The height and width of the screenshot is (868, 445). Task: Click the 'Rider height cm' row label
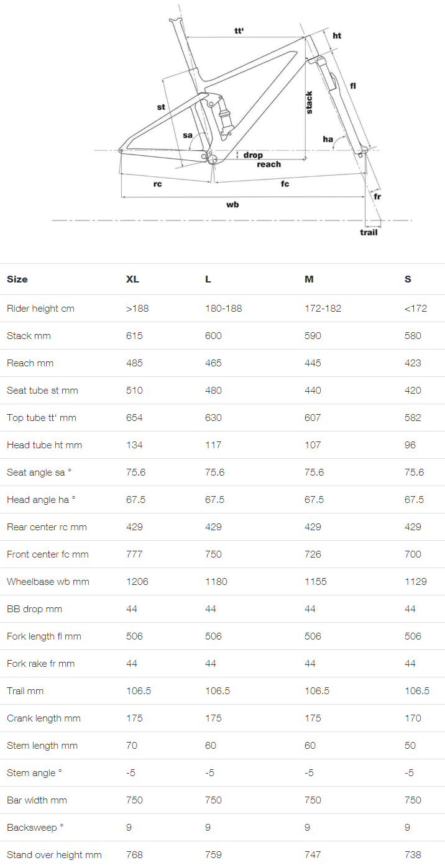[x=40, y=309]
